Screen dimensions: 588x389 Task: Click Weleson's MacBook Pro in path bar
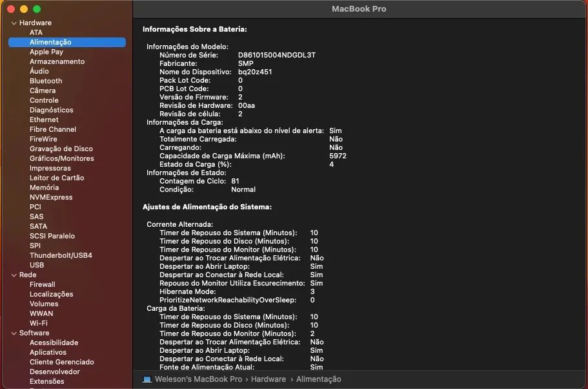198,379
